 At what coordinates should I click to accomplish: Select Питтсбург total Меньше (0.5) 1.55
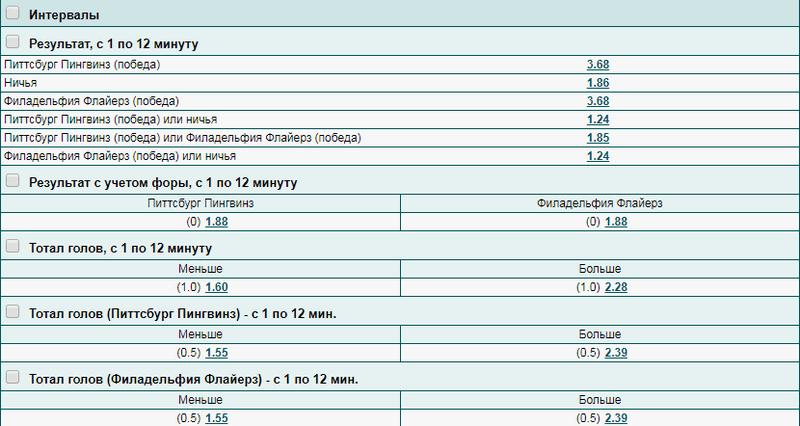(x=216, y=353)
